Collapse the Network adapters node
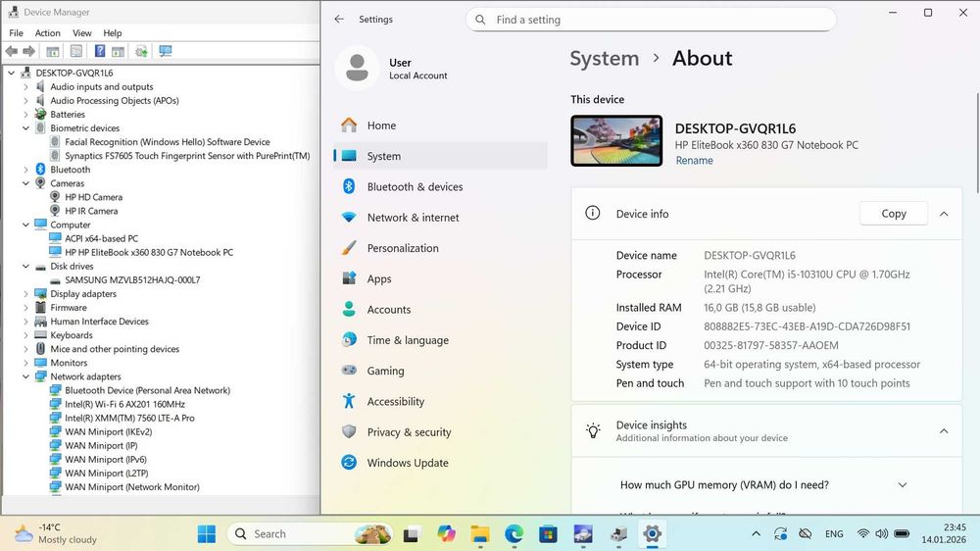 [25, 376]
